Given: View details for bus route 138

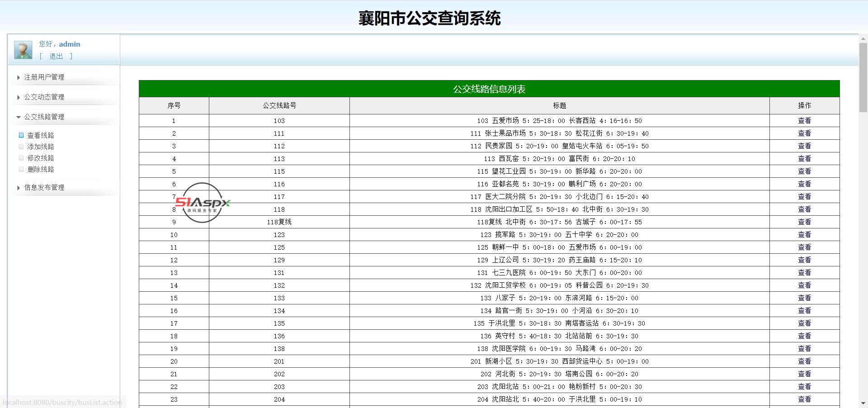Looking at the screenshot, I should click(x=805, y=349).
